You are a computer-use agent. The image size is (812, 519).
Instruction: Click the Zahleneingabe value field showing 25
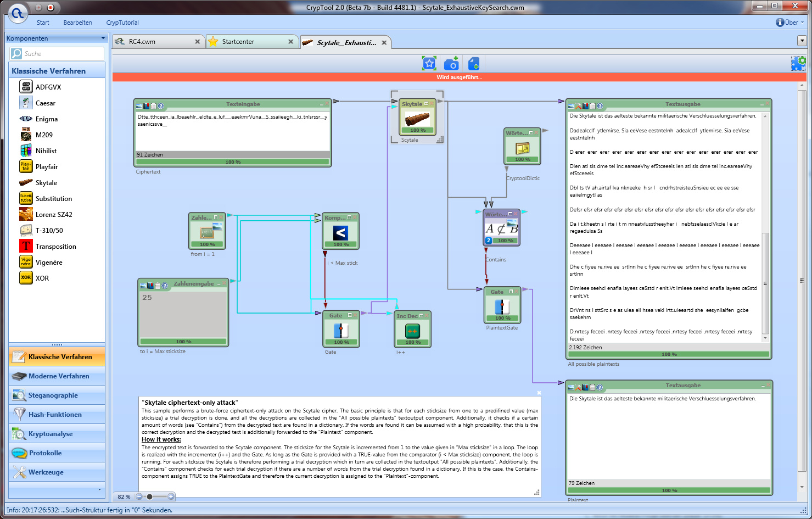[x=183, y=314]
